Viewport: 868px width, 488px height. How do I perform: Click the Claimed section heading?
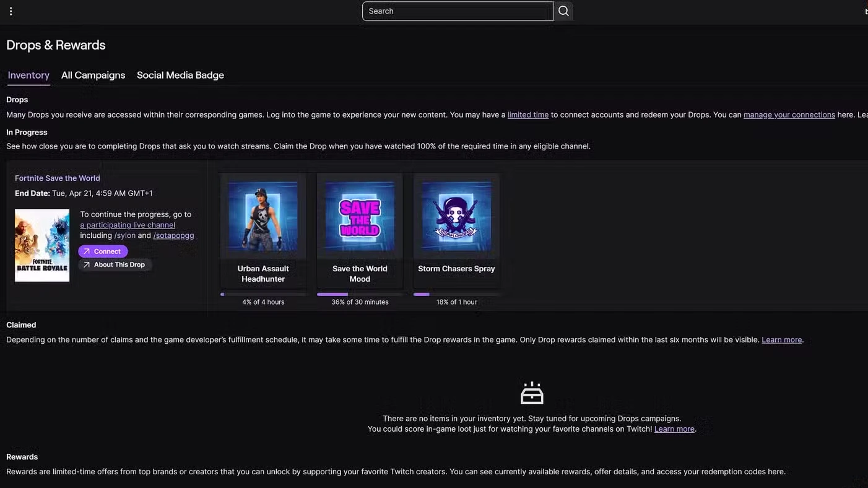[21, 325]
